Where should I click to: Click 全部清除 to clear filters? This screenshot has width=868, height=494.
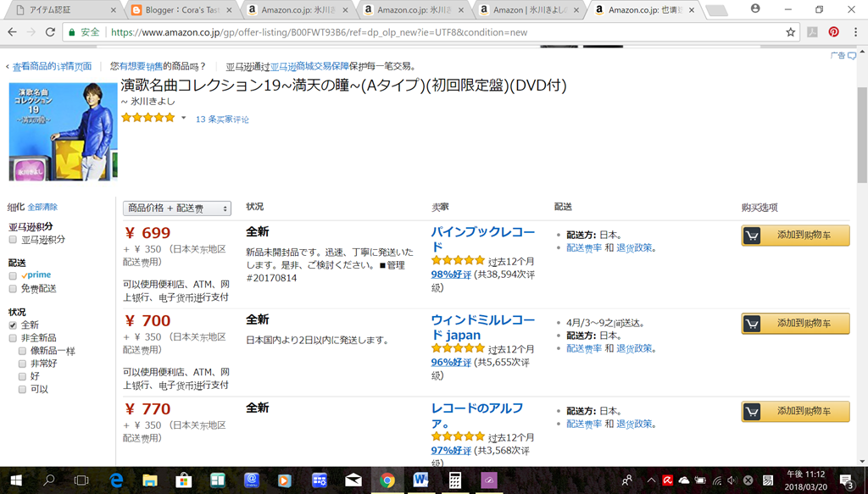42,207
